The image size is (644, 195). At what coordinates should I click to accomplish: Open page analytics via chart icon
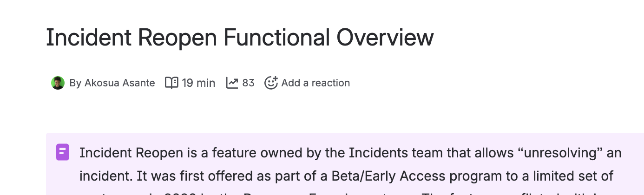point(232,83)
